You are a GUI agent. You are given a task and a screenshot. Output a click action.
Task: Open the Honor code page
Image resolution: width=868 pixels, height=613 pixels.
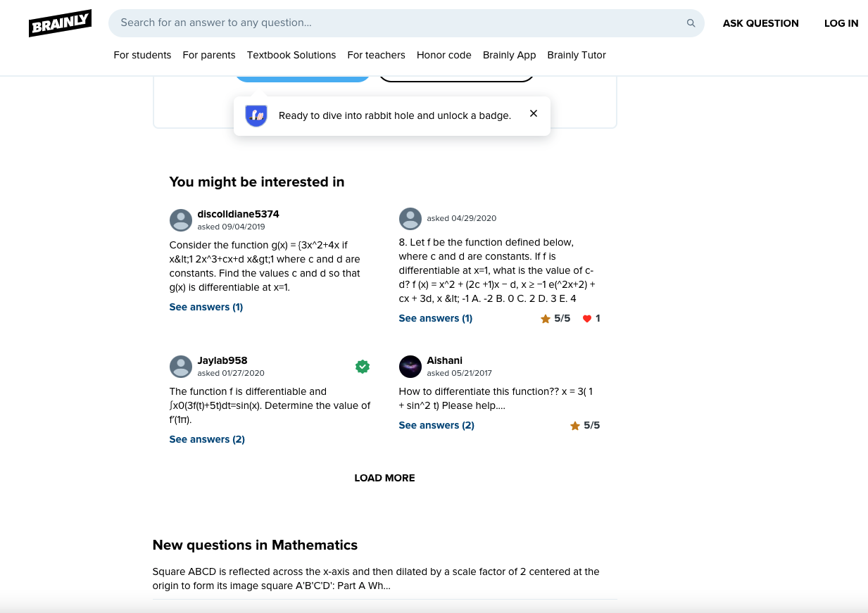coord(444,55)
